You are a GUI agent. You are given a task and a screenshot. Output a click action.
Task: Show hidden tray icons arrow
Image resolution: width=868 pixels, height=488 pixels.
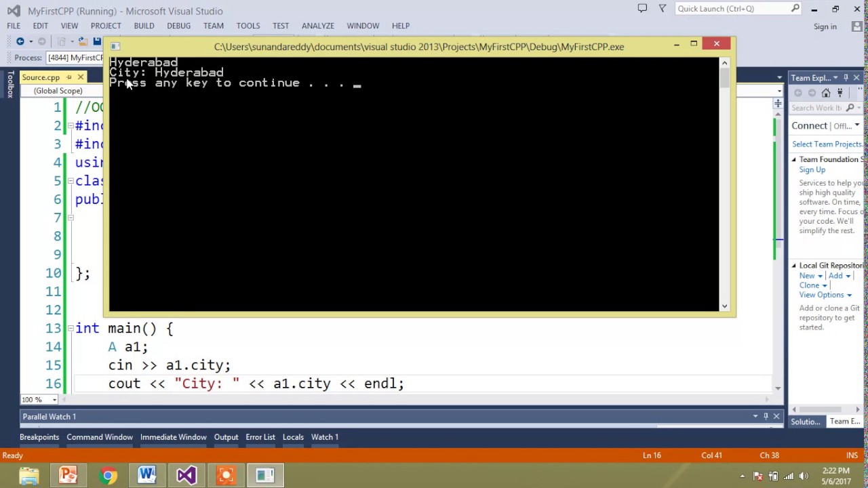click(x=743, y=476)
